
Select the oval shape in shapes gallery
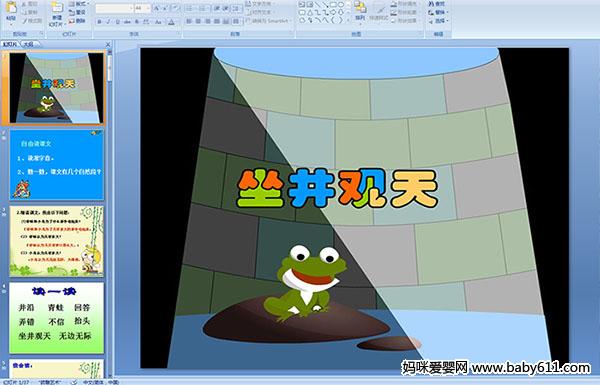tap(341, 5)
